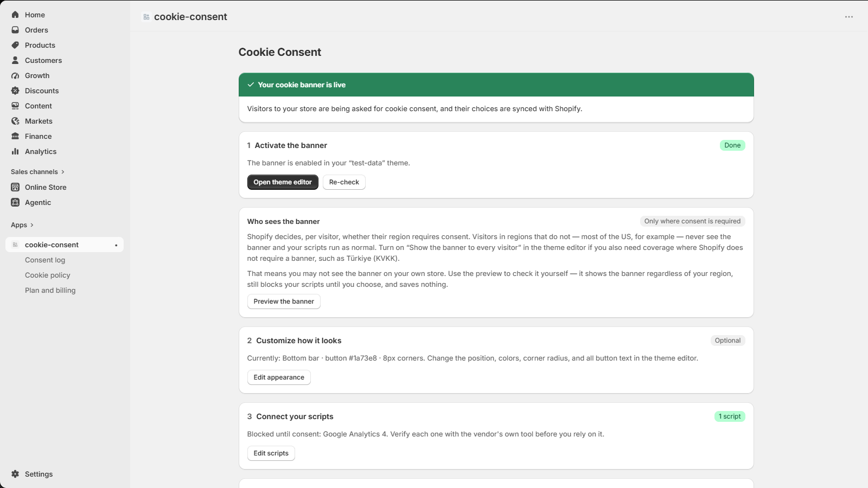
Task: Open the Home icon in sidebar
Action: point(15,15)
